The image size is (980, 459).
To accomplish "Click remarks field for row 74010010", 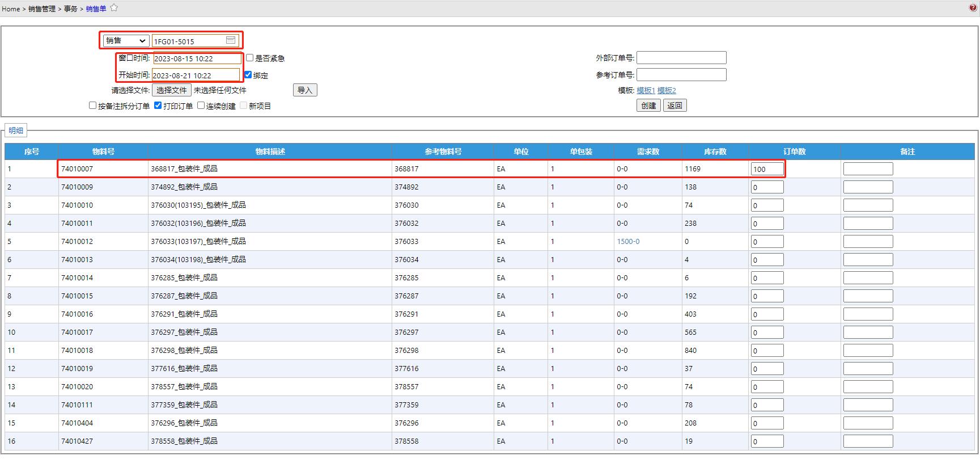I will tap(868, 205).
